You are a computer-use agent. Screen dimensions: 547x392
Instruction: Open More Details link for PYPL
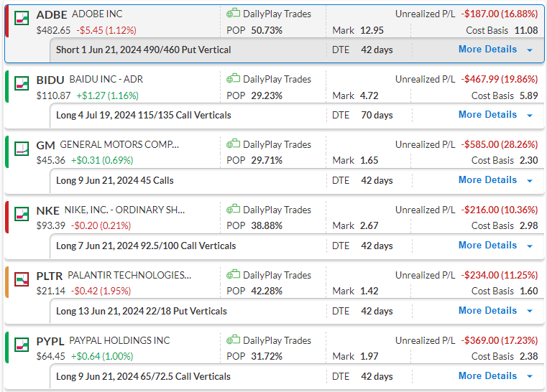coord(487,376)
